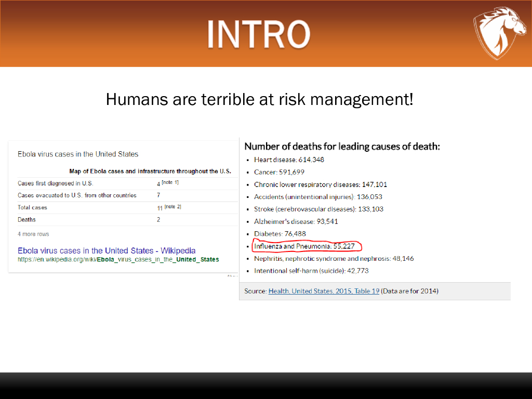Viewport: 532px width, 399px height.
Task: Click the 'Deaths' row in Ebola table
Action: (26, 220)
